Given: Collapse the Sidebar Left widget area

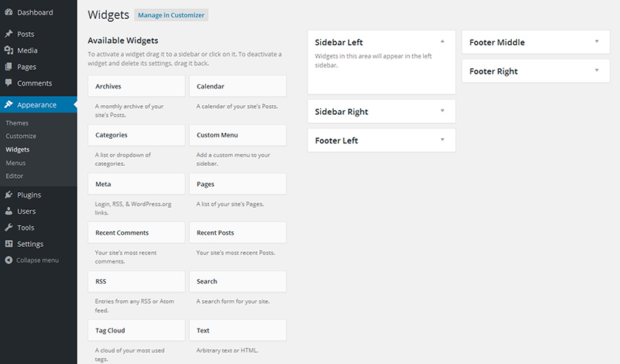Looking at the screenshot, I should [x=443, y=41].
